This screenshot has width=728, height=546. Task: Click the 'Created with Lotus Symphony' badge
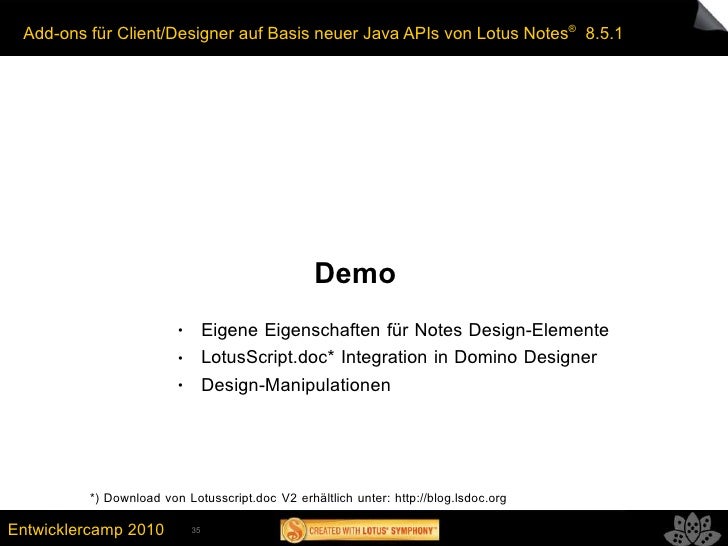click(x=359, y=530)
